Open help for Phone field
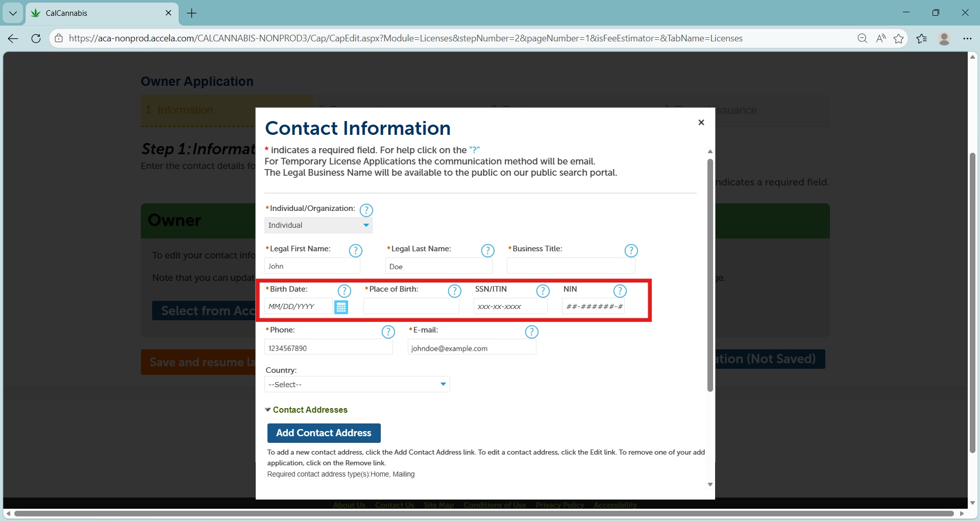 pyautogui.click(x=388, y=332)
